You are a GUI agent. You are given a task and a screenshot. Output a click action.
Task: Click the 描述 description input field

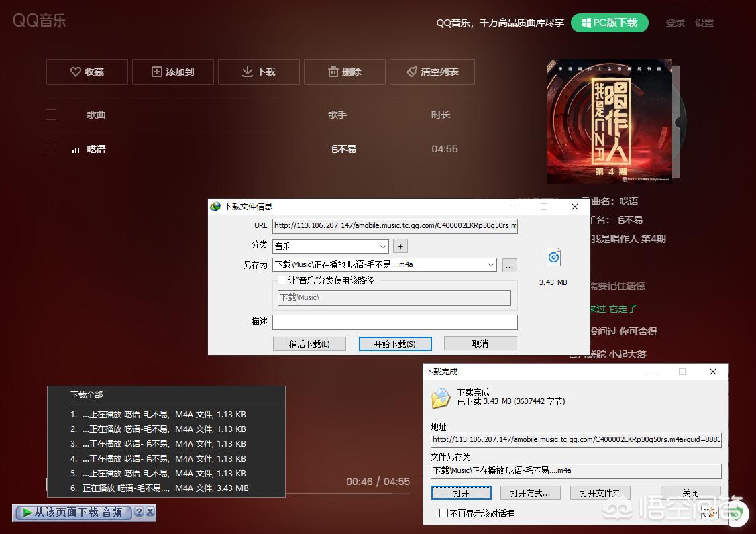click(395, 322)
